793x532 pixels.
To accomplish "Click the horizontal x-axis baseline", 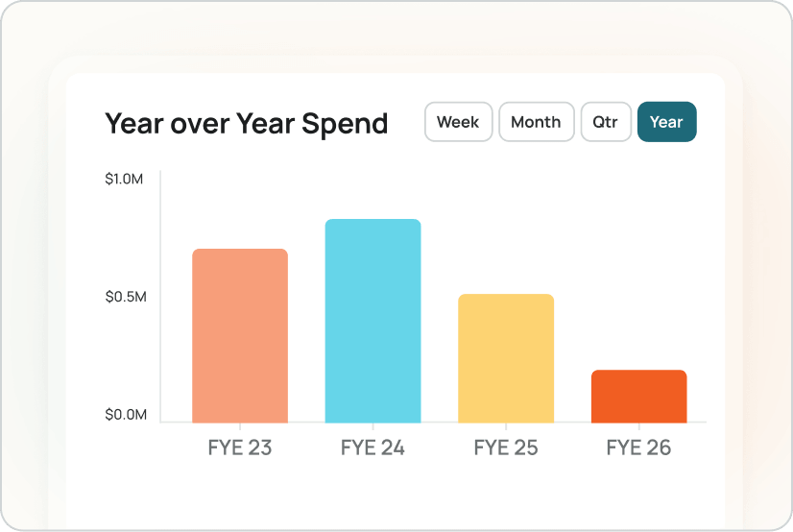I will click(432, 423).
